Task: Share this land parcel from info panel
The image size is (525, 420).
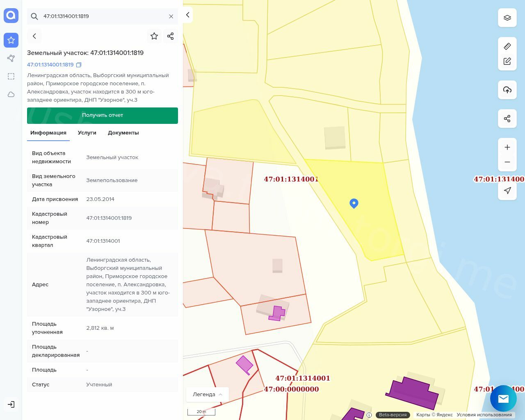Action: (171, 36)
